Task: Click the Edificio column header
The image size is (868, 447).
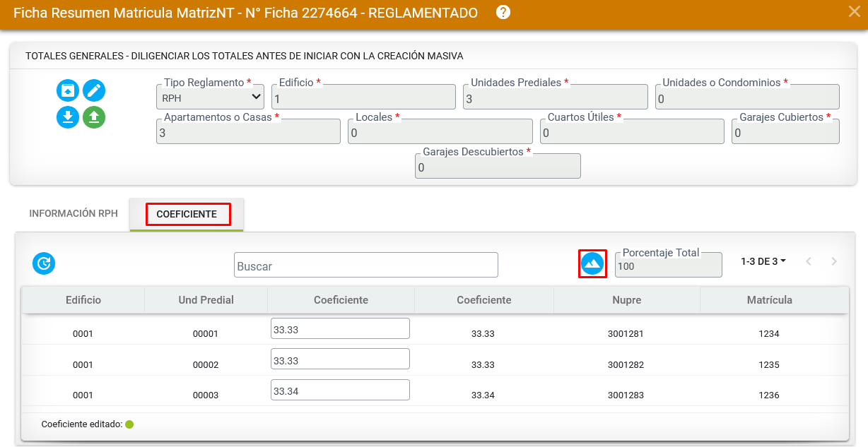Action: coord(83,300)
